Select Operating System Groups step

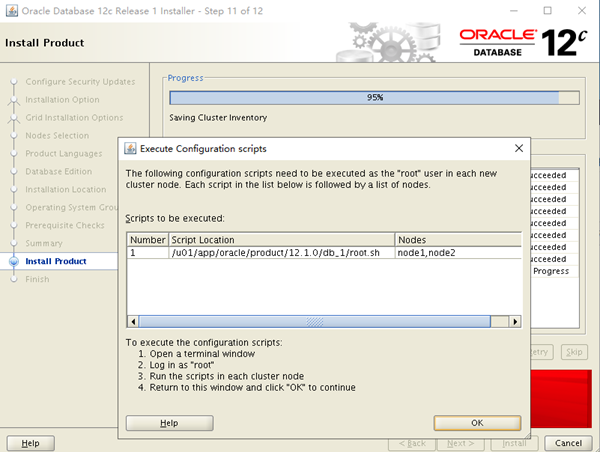(72, 207)
